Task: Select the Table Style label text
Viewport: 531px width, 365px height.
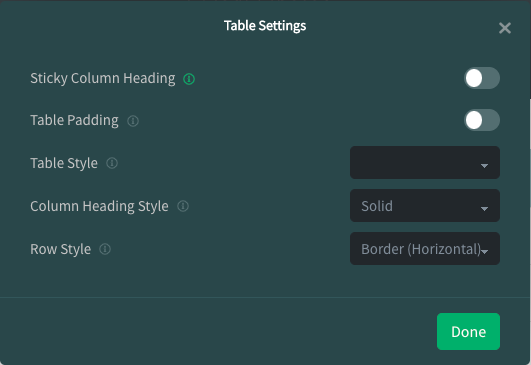Action: 64,163
